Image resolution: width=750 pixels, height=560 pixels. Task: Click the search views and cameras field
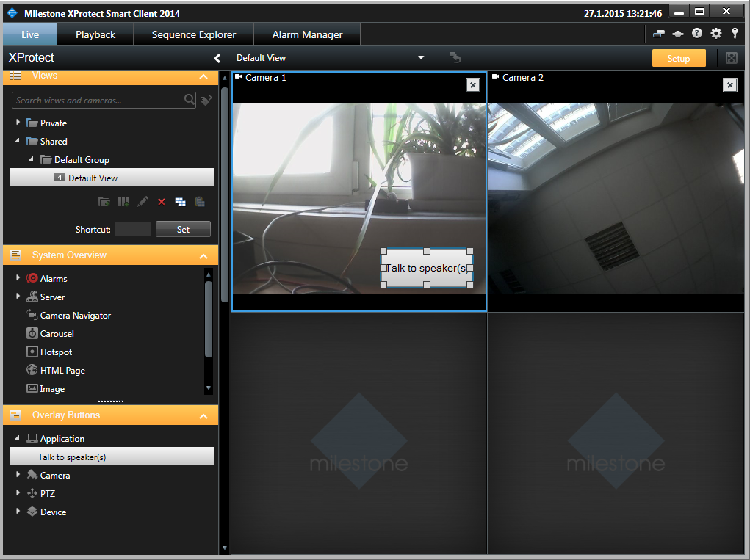(97, 101)
